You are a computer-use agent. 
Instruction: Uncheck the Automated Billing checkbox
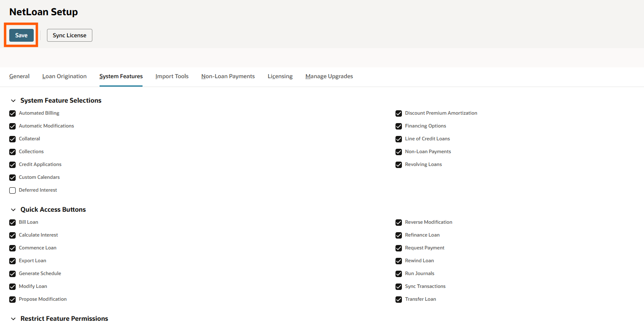point(12,113)
